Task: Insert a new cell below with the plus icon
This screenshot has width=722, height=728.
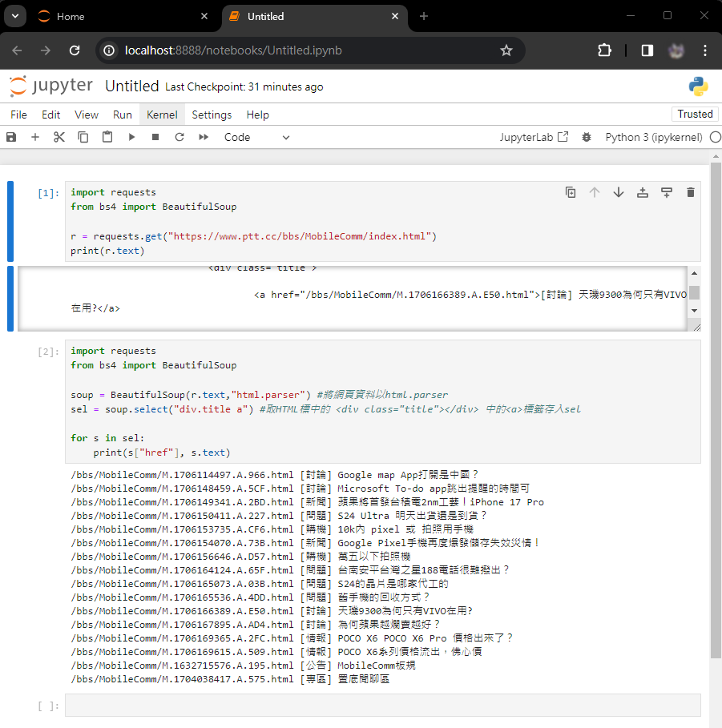Action: tap(35, 137)
